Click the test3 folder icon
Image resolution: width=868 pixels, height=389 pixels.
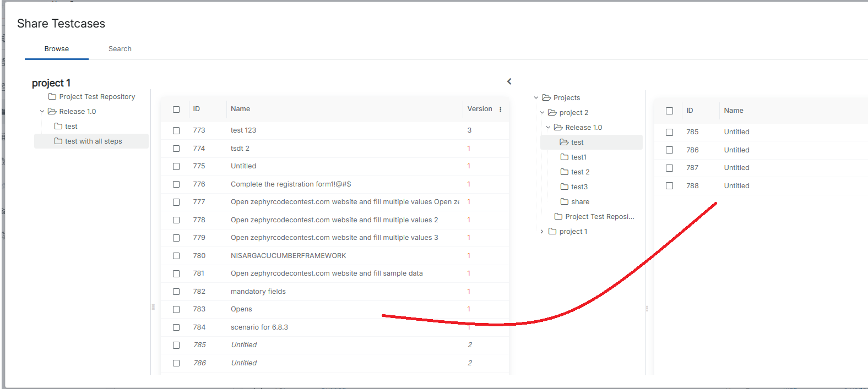(x=565, y=187)
